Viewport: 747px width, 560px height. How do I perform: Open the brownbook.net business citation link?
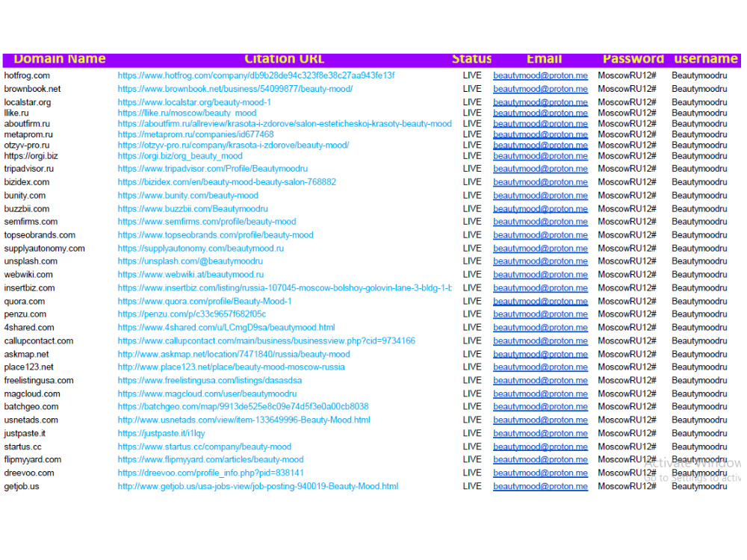235,89
